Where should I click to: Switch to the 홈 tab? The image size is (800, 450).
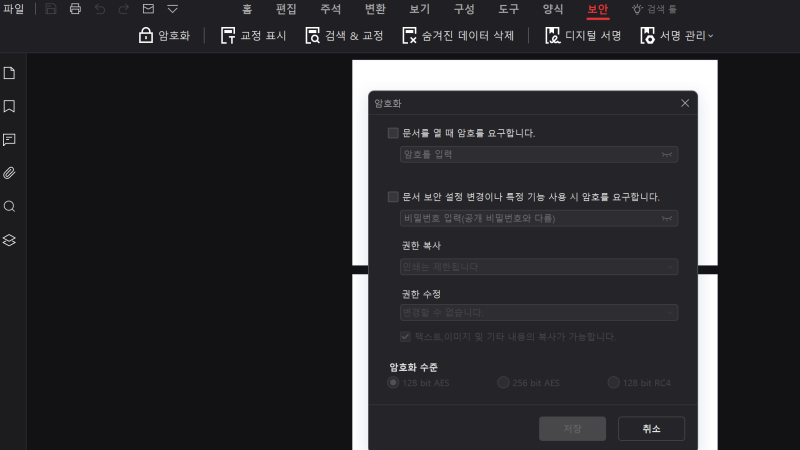[x=247, y=9]
